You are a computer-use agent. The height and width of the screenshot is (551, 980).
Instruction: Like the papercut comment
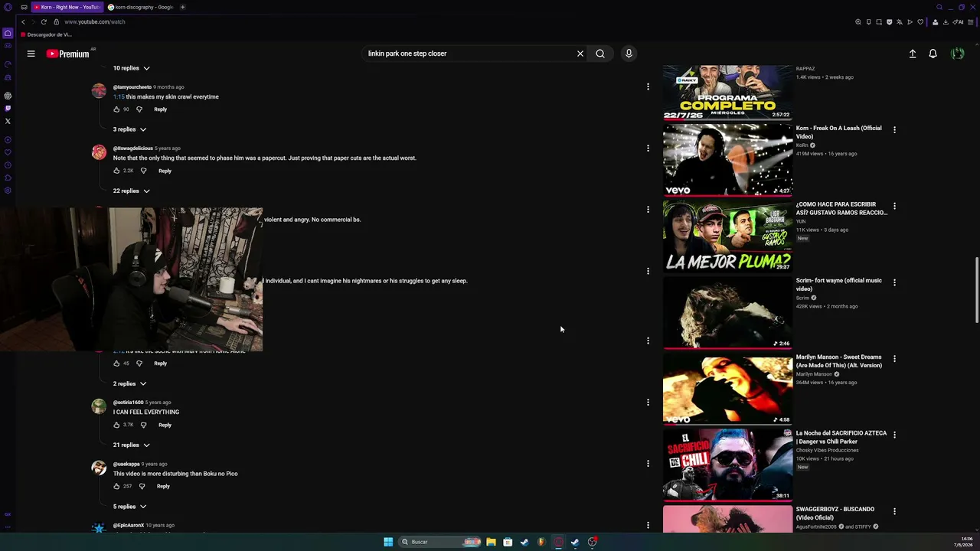(116, 171)
